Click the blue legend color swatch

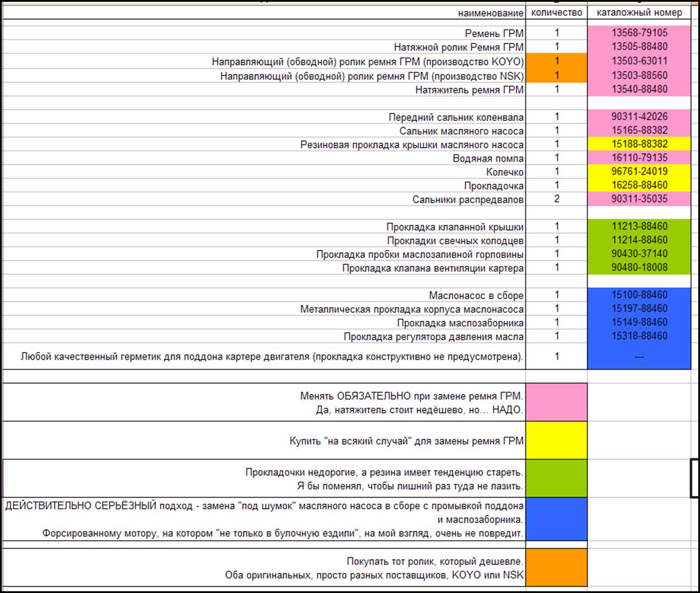click(556, 519)
